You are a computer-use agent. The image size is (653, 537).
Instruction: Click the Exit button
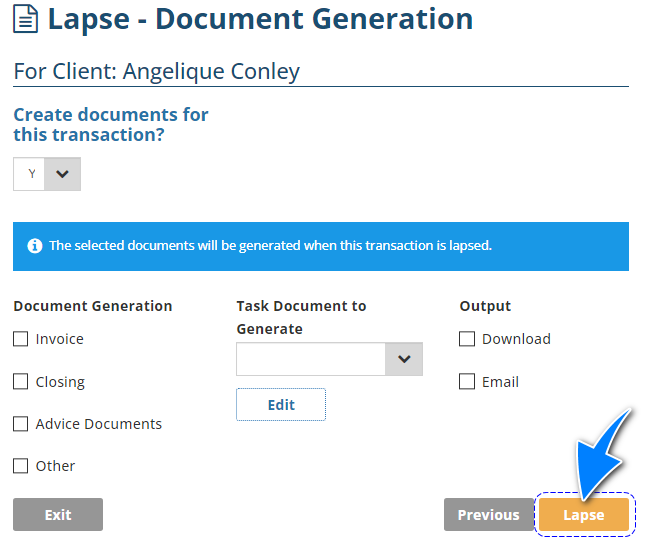coord(58,515)
